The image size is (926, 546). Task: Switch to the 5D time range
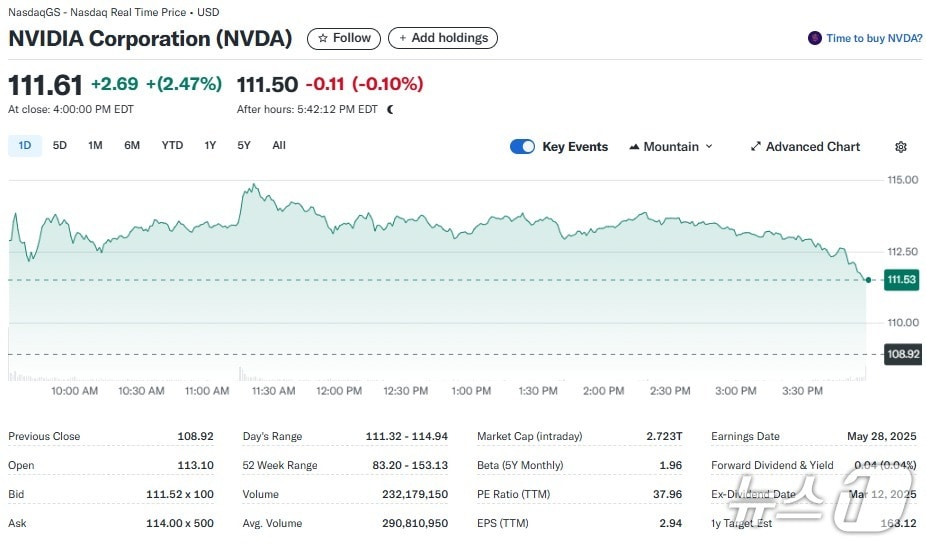(x=60, y=146)
